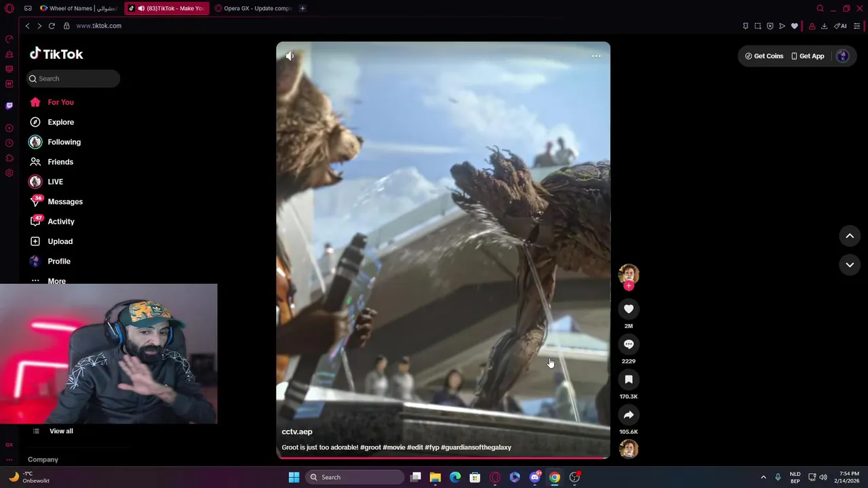Click the video progress bar
Image resolution: width=868 pixels, height=488 pixels.
tap(443, 457)
